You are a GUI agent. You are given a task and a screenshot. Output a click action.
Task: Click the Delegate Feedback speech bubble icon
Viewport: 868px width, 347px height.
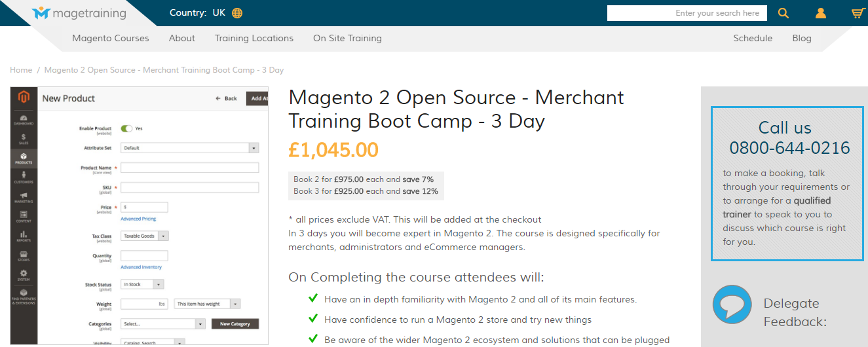[732, 304]
